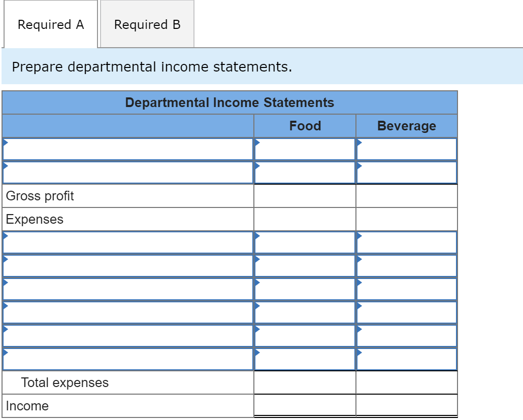Viewport: 523px width, 420px height.
Task: Click Food cell in fourth expense row
Action: pyautogui.click(x=305, y=312)
